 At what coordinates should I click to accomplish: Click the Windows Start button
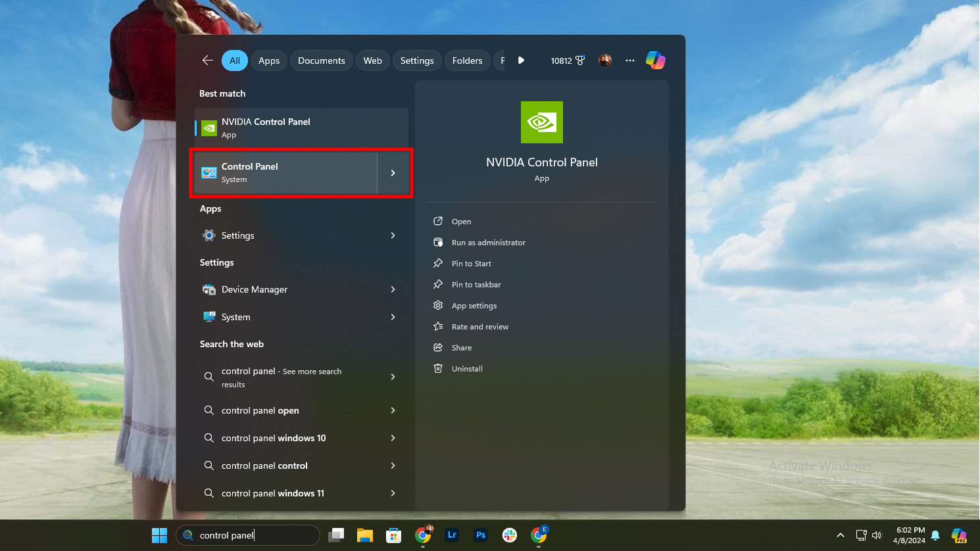click(159, 535)
